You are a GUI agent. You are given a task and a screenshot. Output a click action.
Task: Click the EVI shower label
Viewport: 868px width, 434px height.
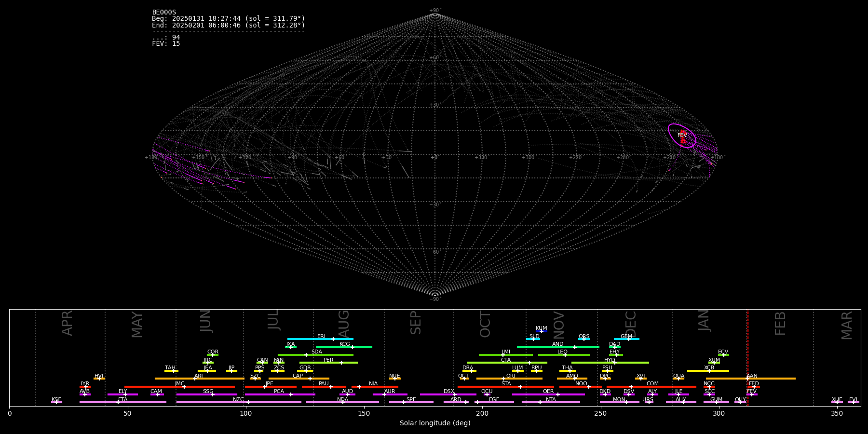pyautogui.click(x=853, y=400)
